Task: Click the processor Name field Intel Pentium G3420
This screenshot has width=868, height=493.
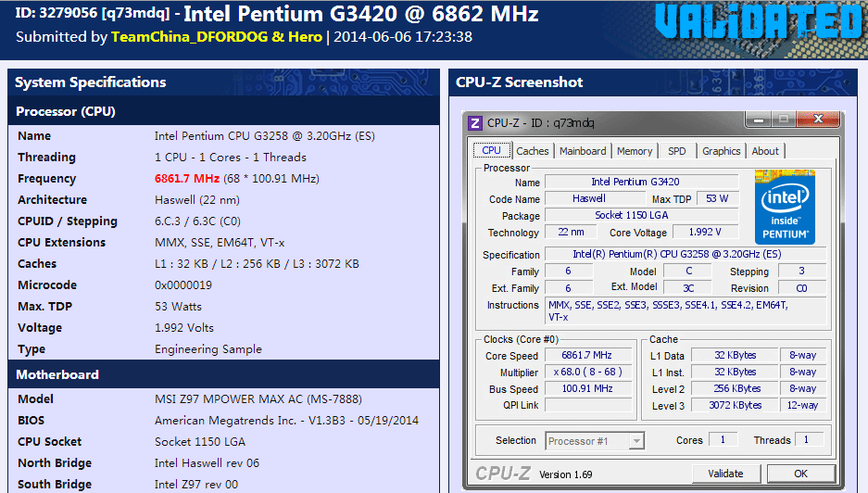Action: (642, 182)
